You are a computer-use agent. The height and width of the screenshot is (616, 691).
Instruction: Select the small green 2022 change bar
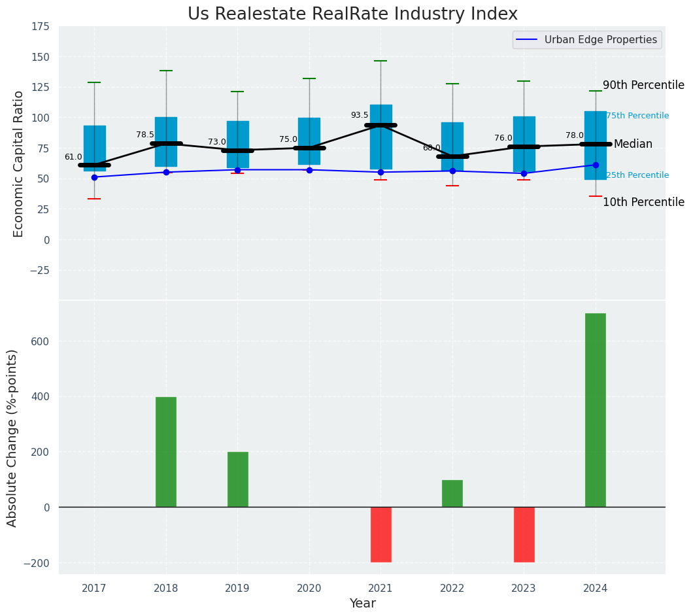pyautogui.click(x=452, y=494)
